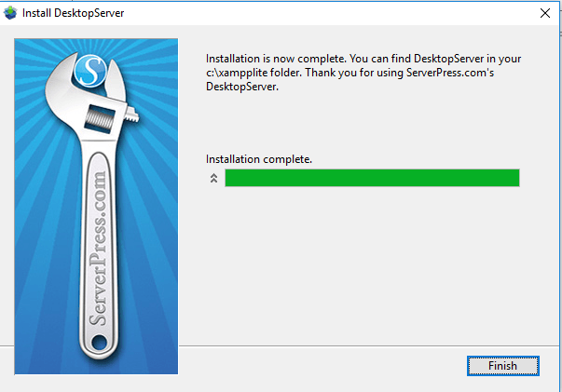The height and width of the screenshot is (392, 562).
Task: Click the installer icon in title bar
Action: 10,13
